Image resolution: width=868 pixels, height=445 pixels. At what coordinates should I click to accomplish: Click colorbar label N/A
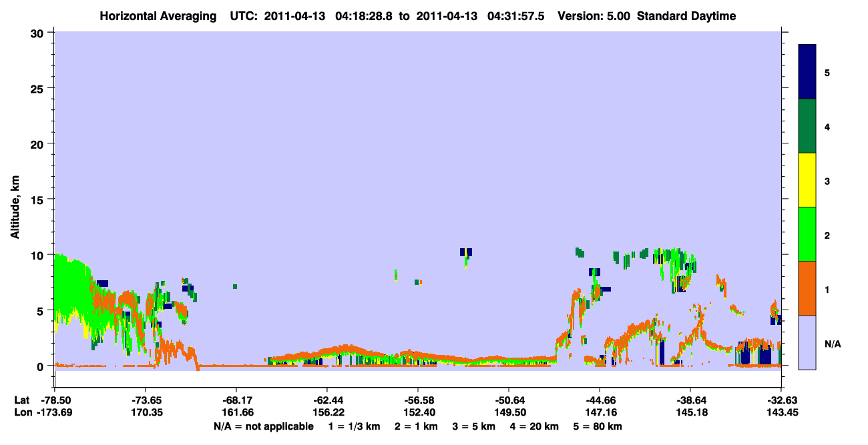pos(833,344)
